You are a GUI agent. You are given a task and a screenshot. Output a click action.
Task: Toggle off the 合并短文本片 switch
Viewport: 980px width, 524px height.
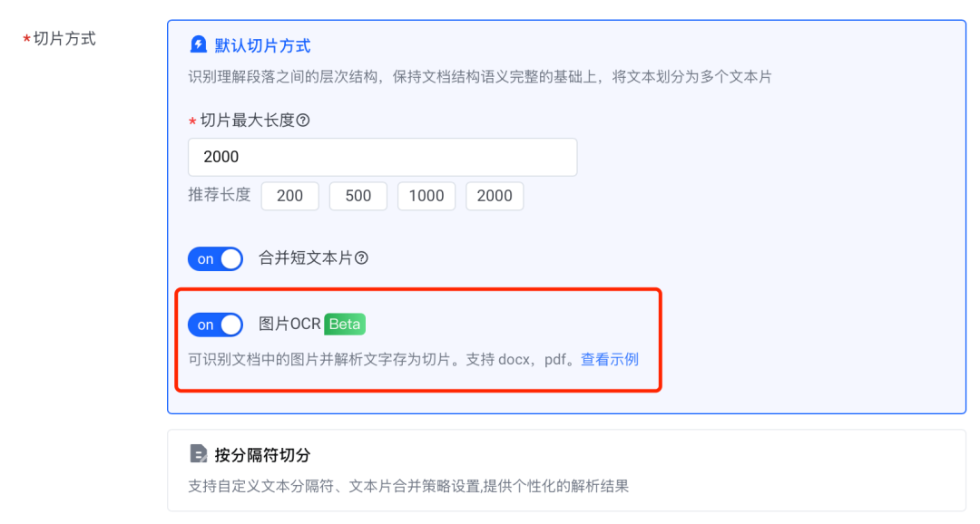click(x=216, y=258)
